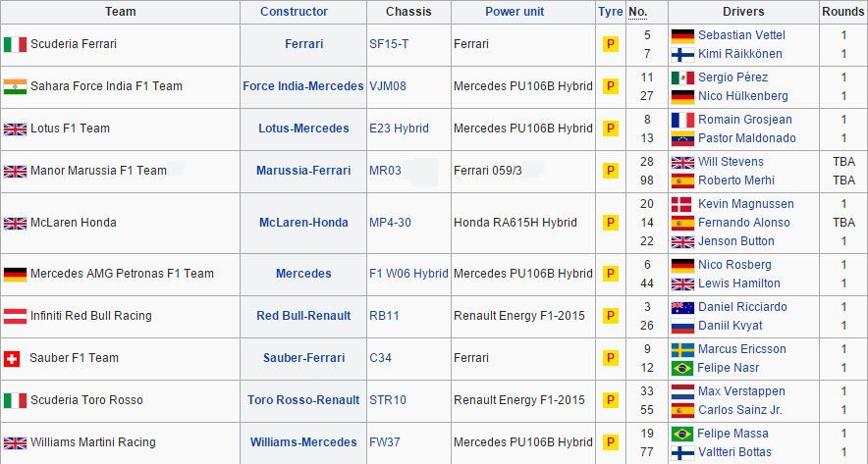The width and height of the screenshot is (868, 464).
Task: Click the Pirelli P tyre icon in Williams row
Action: click(x=610, y=442)
